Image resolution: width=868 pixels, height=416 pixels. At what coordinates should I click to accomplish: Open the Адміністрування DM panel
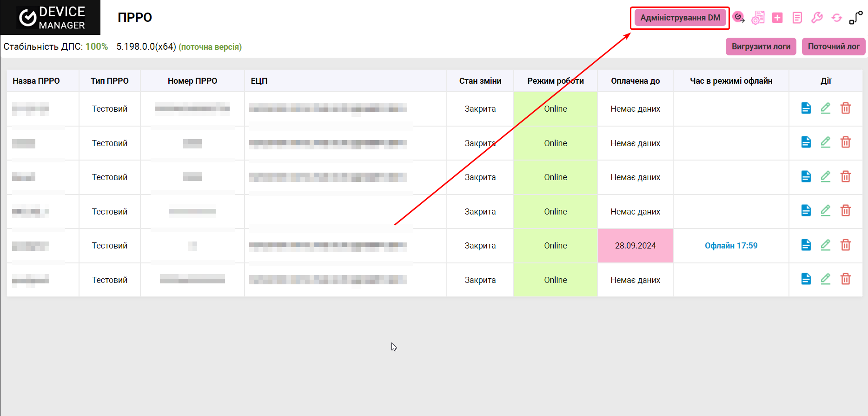pyautogui.click(x=680, y=18)
